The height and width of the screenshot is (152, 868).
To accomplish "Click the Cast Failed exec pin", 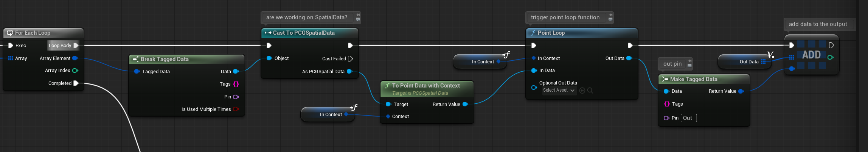I will coord(350,59).
